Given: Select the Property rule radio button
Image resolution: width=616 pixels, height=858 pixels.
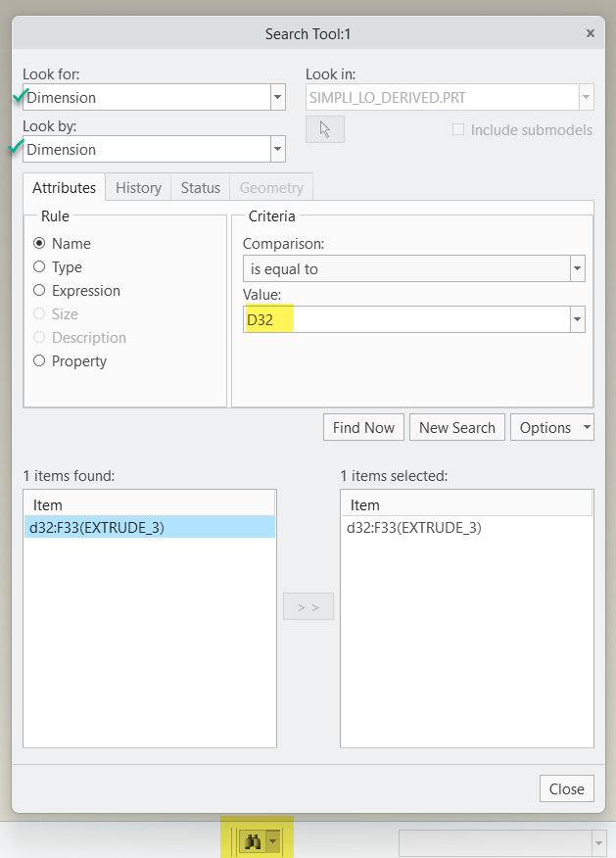Looking at the screenshot, I should click(x=39, y=361).
